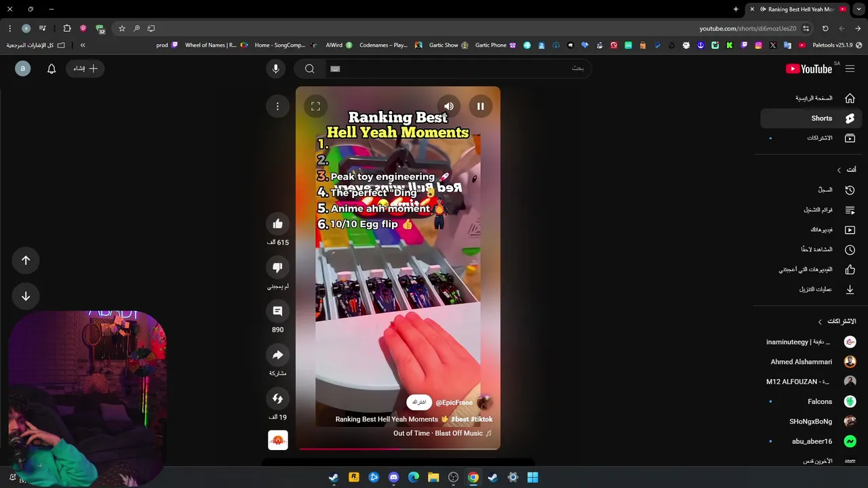Open Discord from the taskbar
The width and height of the screenshot is (868, 488).
(x=393, y=477)
